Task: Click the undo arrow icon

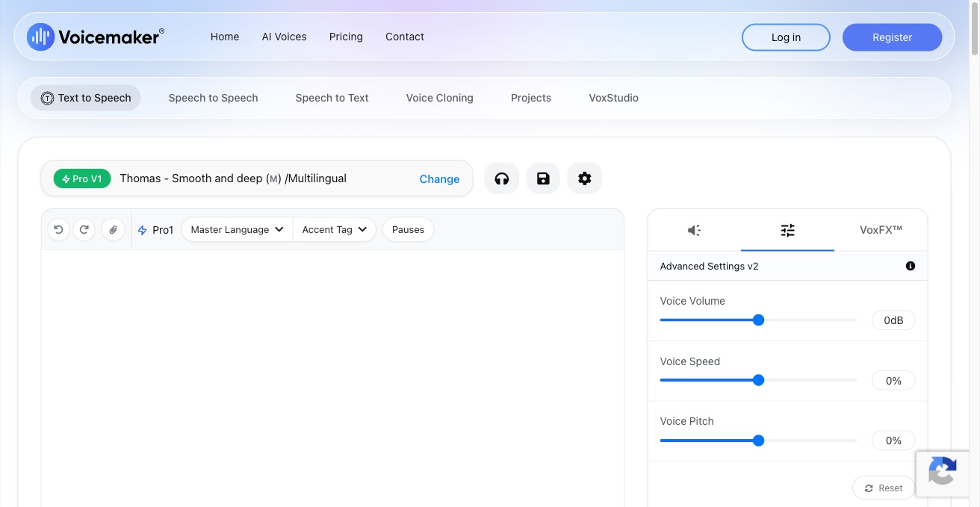Action: 58,229
